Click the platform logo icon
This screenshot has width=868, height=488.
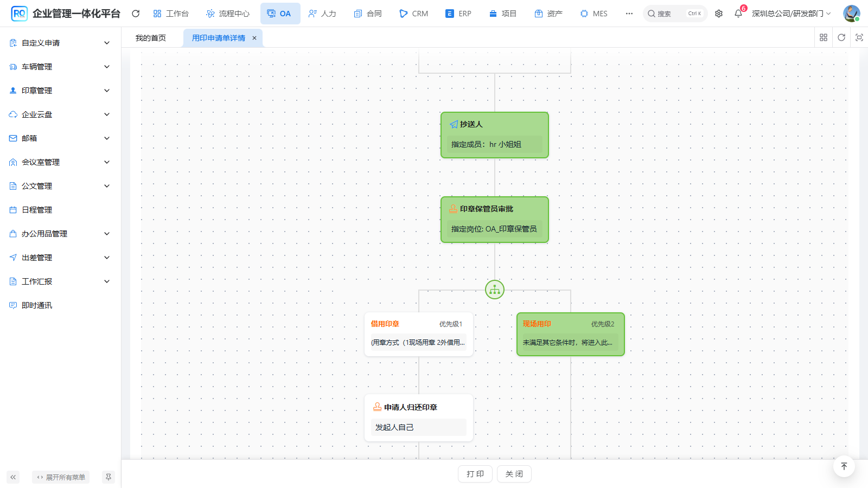[19, 14]
